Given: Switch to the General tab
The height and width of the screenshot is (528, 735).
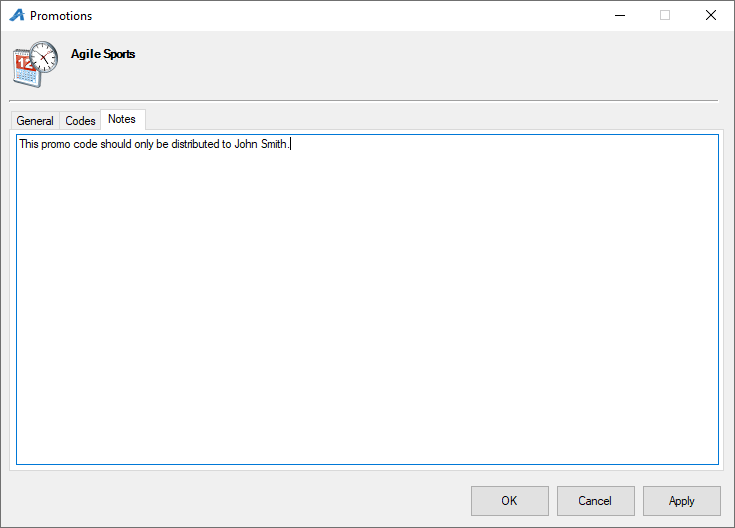Looking at the screenshot, I should click(x=35, y=121).
